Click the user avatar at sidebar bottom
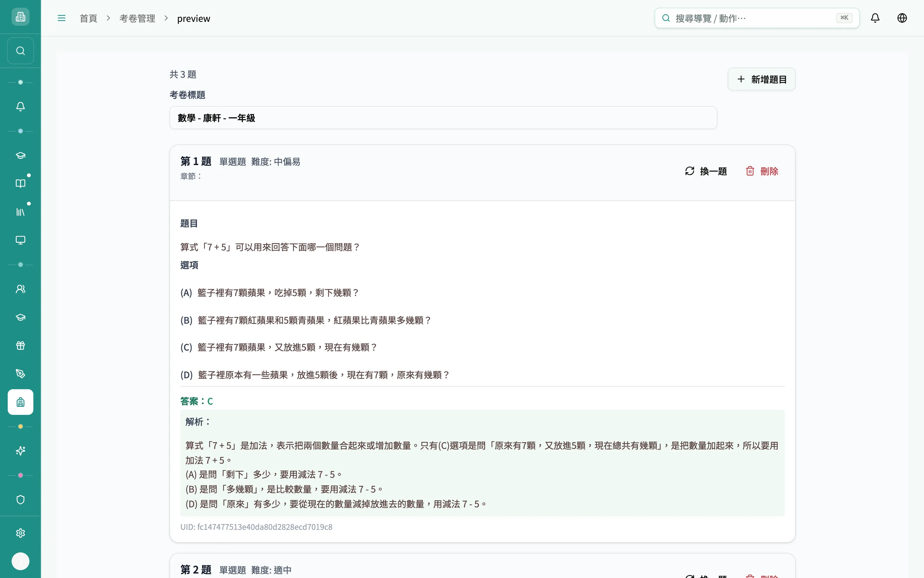 tap(20, 561)
